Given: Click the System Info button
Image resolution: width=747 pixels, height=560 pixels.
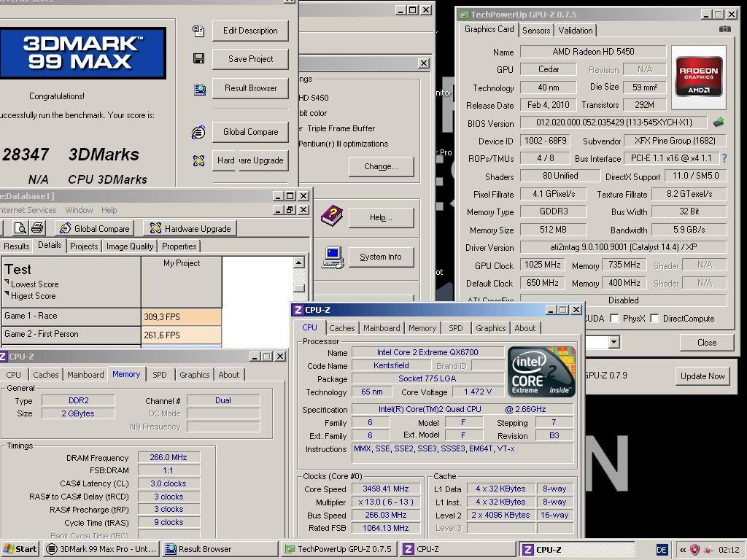Looking at the screenshot, I should [x=381, y=257].
